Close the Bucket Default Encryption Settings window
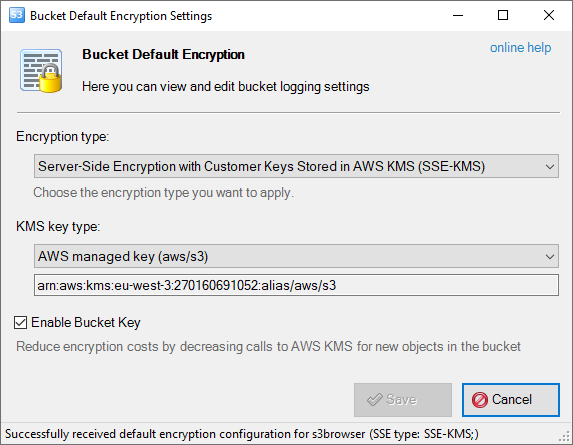The image size is (573, 445). click(x=549, y=15)
